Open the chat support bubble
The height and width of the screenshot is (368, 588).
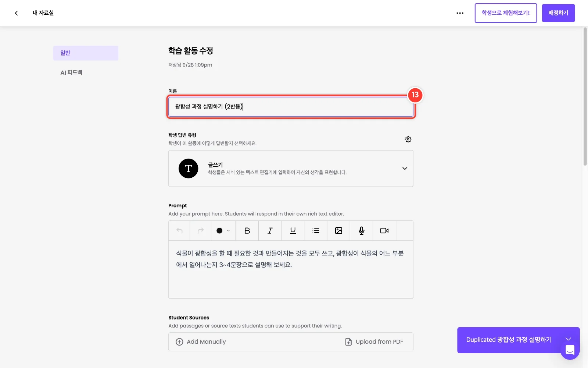570,350
